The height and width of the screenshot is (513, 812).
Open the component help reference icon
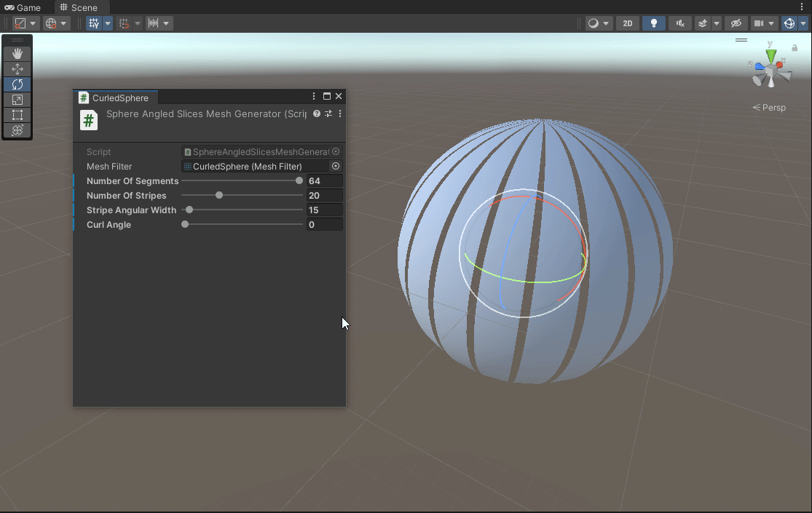tap(316, 114)
